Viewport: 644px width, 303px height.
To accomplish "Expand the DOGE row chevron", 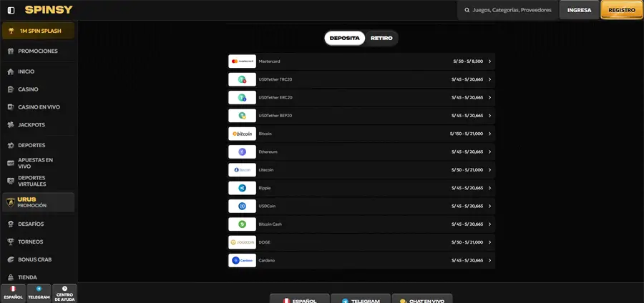I will pyautogui.click(x=489, y=242).
